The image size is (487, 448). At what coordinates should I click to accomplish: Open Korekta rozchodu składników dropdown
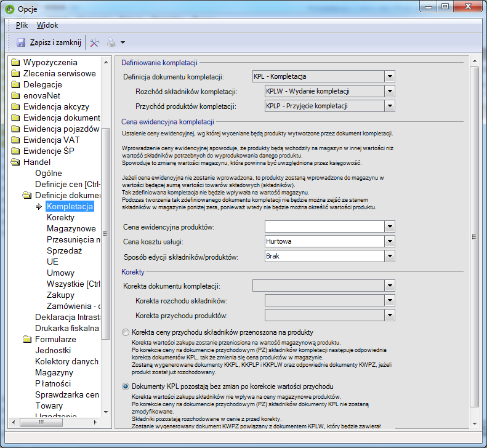(x=390, y=300)
